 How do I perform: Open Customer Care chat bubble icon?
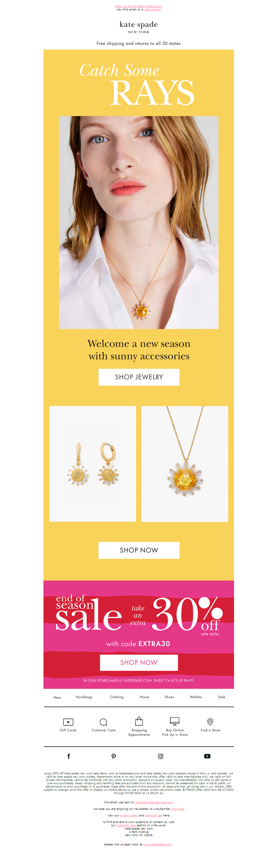104,722
